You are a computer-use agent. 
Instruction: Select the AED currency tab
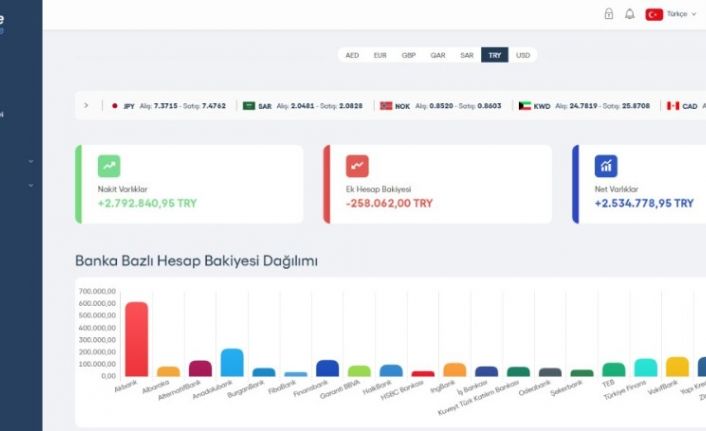click(352, 55)
